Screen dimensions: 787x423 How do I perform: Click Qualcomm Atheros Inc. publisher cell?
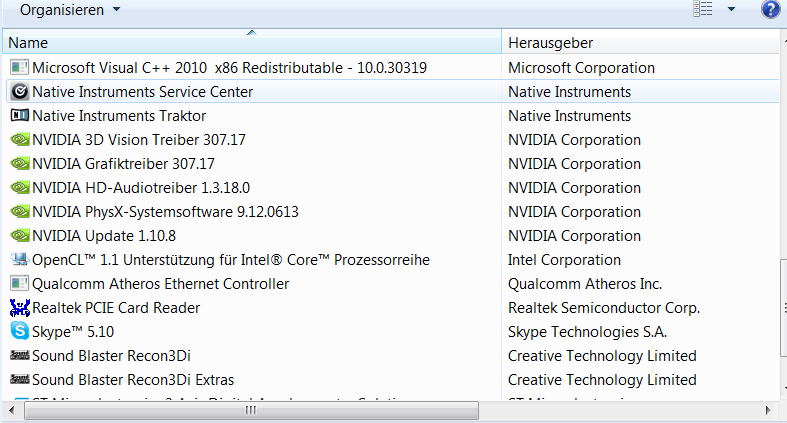tap(585, 284)
